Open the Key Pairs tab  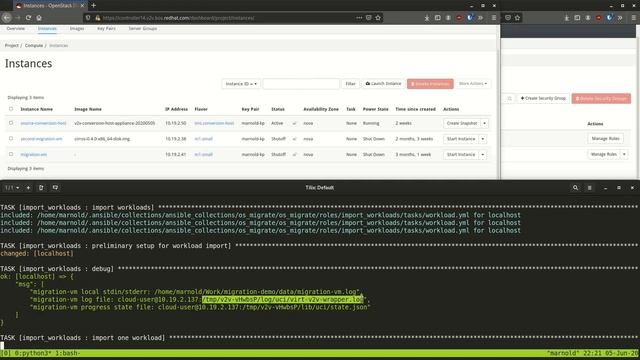[106, 29]
